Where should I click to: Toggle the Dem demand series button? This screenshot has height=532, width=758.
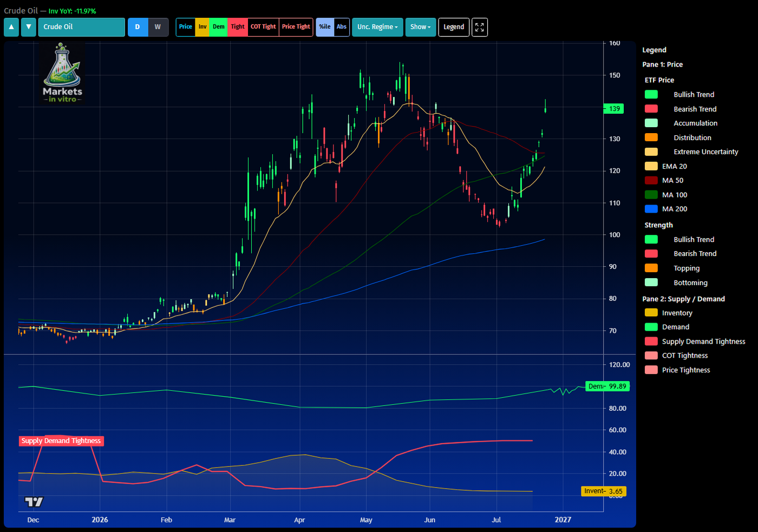pos(219,27)
